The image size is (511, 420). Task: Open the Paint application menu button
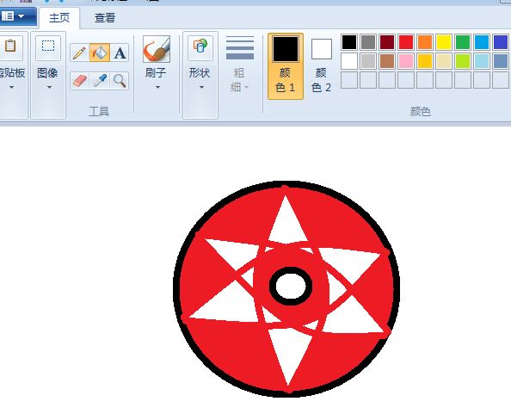pos(17,16)
